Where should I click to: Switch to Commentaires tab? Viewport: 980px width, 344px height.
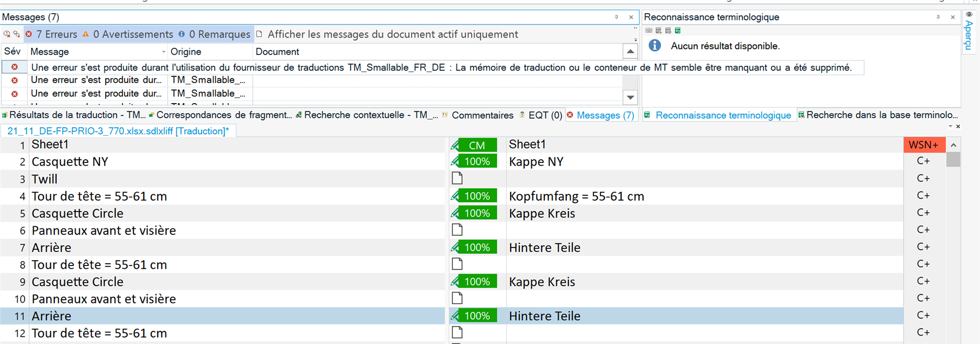pyautogui.click(x=477, y=115)
